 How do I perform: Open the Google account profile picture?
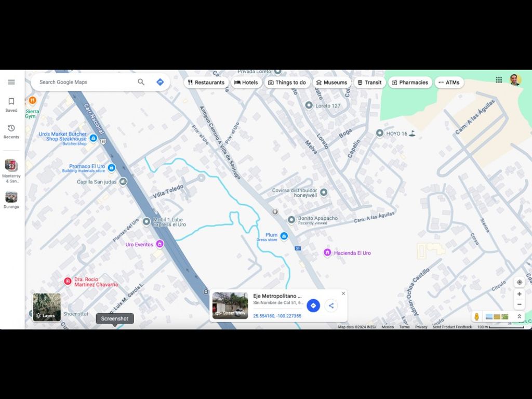coord(515,79)
